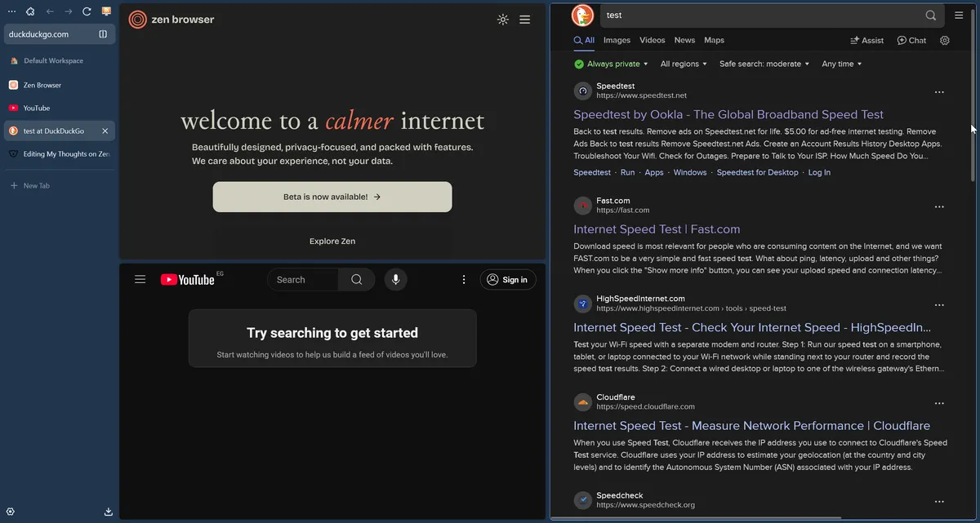
Task: Open more options for the Speedcheck result
Action: (939, 502)
